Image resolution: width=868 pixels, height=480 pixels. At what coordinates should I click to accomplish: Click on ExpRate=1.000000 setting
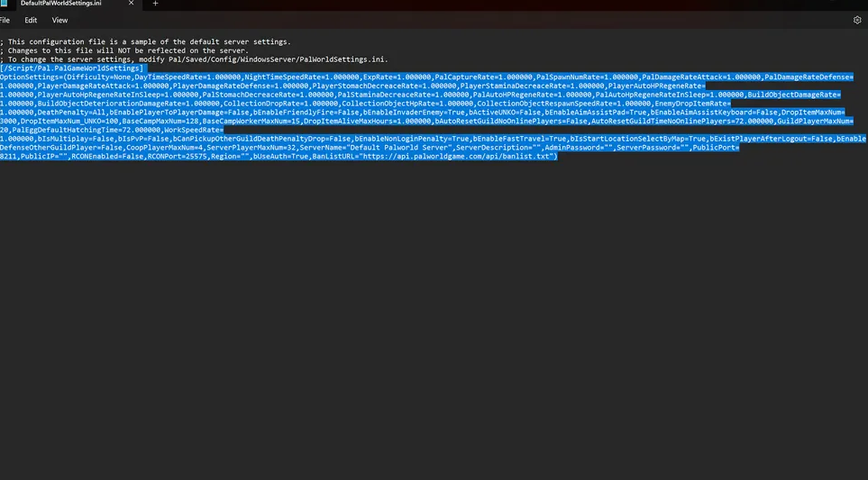click(x=397, y=77)
